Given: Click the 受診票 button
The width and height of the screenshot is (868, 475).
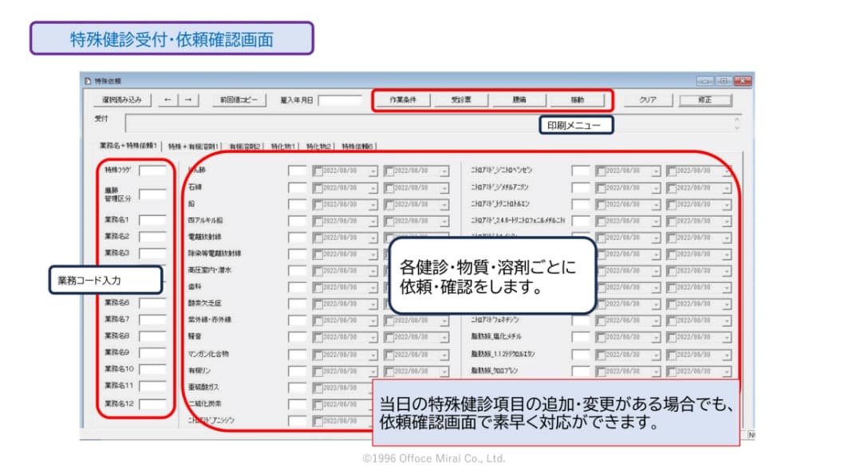Looking at the screenshot, I should click(x=461, y=100).
